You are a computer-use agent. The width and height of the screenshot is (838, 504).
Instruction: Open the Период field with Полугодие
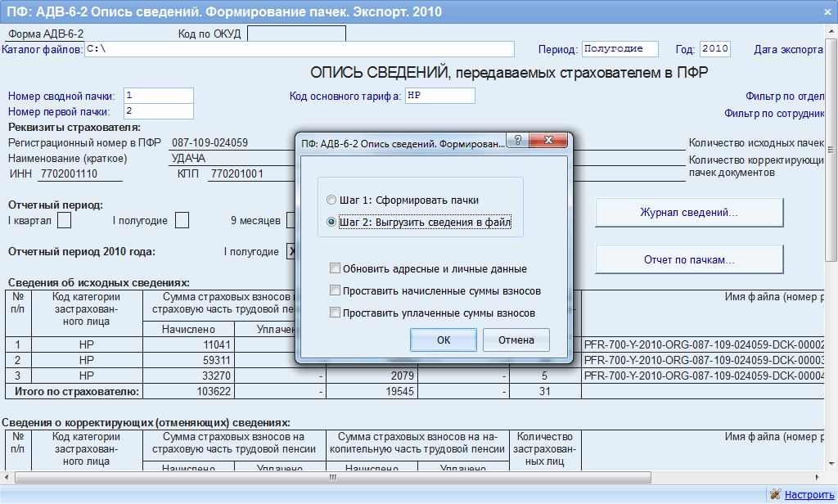(x=620, y=49)
